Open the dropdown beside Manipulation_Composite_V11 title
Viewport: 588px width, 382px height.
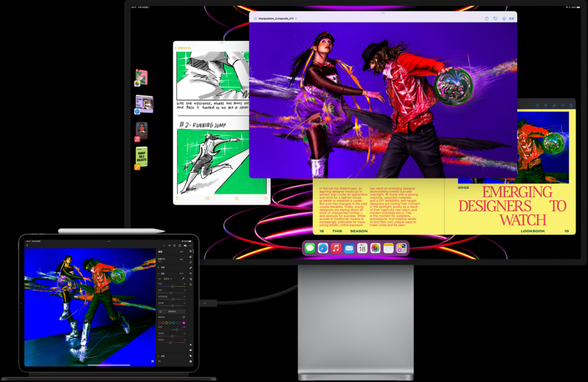coord(296,19)
